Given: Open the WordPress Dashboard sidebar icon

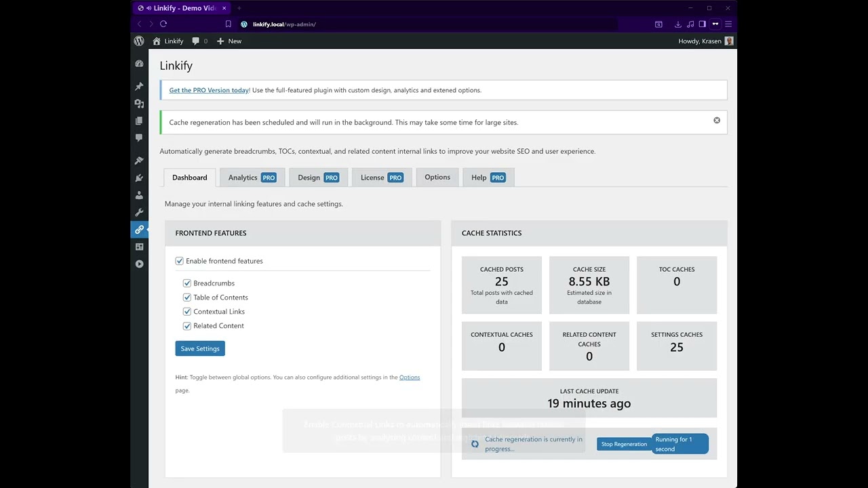Looking at the screenshot, I should click(139, 64).
